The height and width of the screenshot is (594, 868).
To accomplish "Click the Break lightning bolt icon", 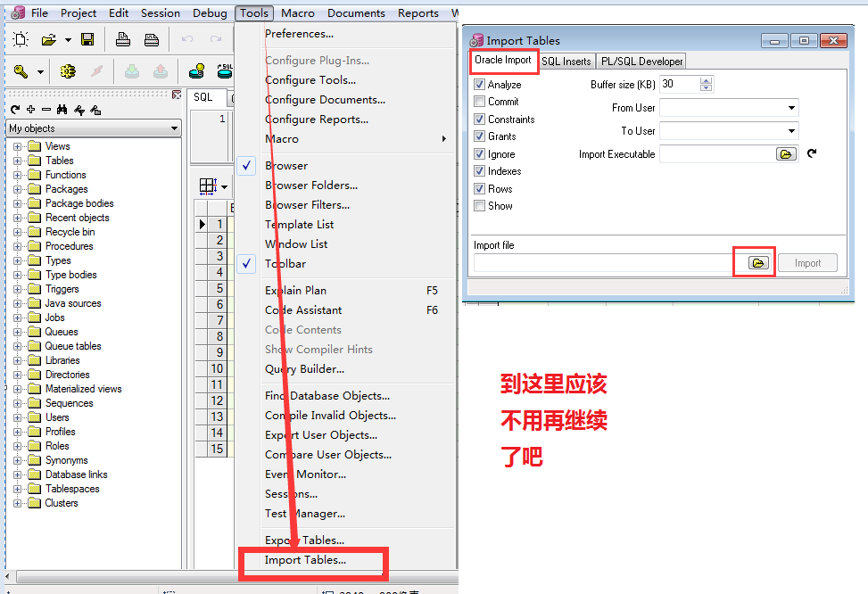I will coord(97,71).
